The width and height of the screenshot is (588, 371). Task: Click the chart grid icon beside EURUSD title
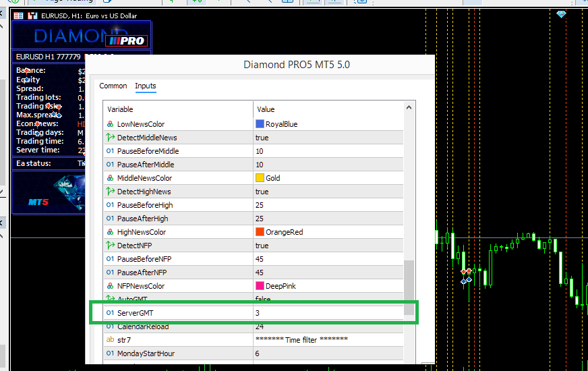18,16
